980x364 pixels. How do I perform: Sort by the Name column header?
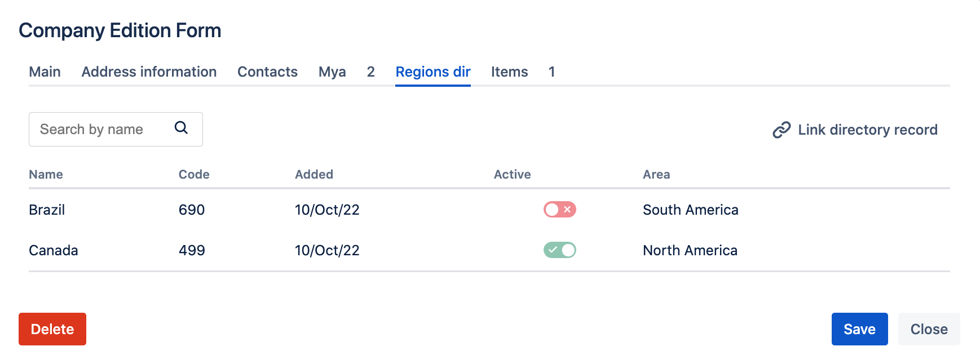tap(46, 175)
